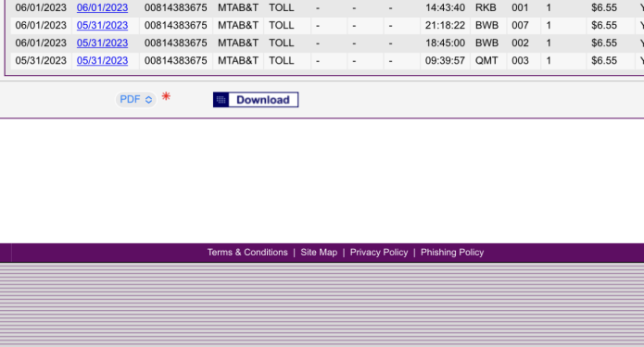Open the PDF format dropdown
Screen dimensions: 644x347
tap(136, 99)
